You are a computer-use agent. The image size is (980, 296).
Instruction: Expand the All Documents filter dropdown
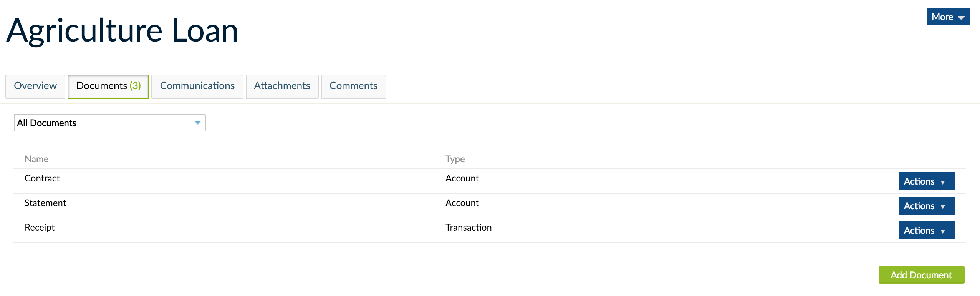coord(109,122)
